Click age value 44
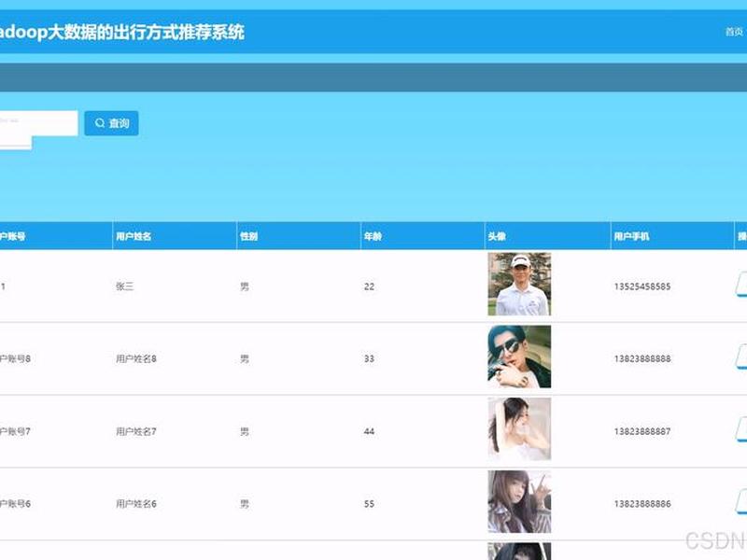Image resolution: width=747 pixels, height=560 pixels. [x=369, y=431]
